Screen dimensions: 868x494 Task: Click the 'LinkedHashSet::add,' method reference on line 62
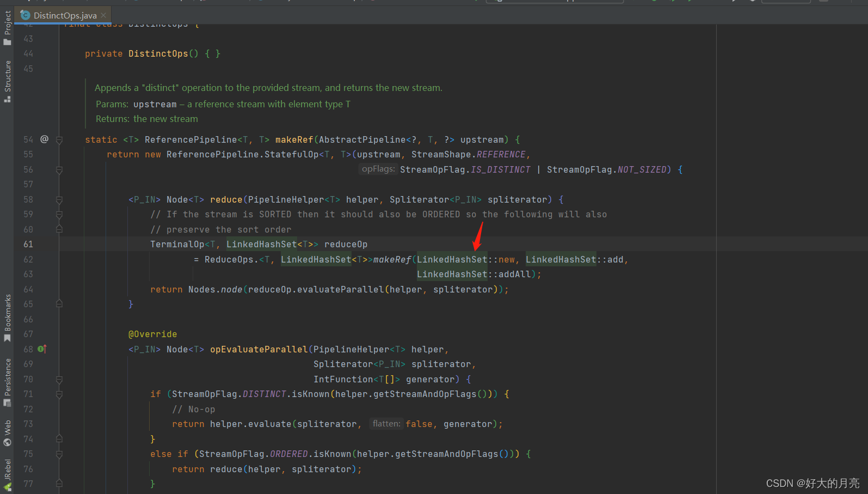pyautogui.click(x=577, y=259)
